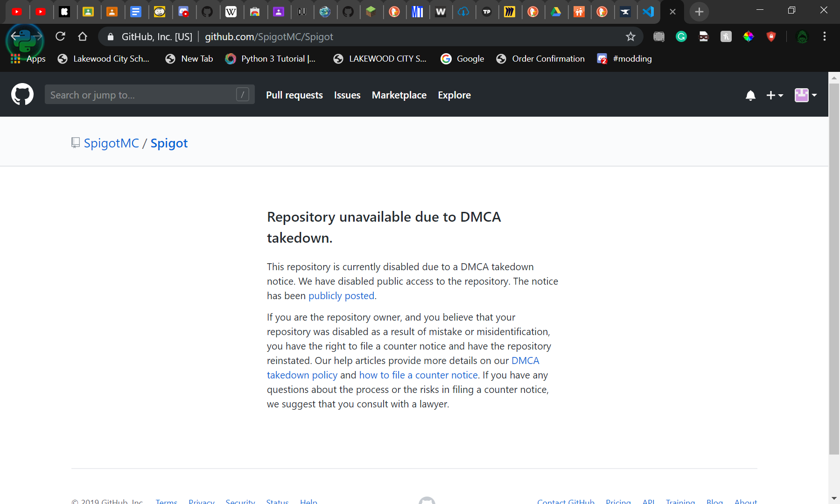Image resolution: width=840 pixels, height=504 pixels.
Task: Open Explore in GitHub header
Action: pos(454,95)
